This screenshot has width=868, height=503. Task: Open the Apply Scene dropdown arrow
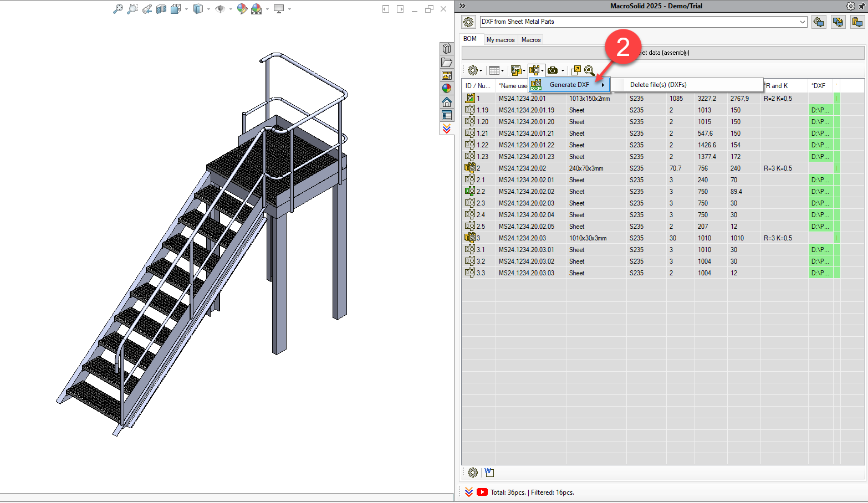[267, 9]
